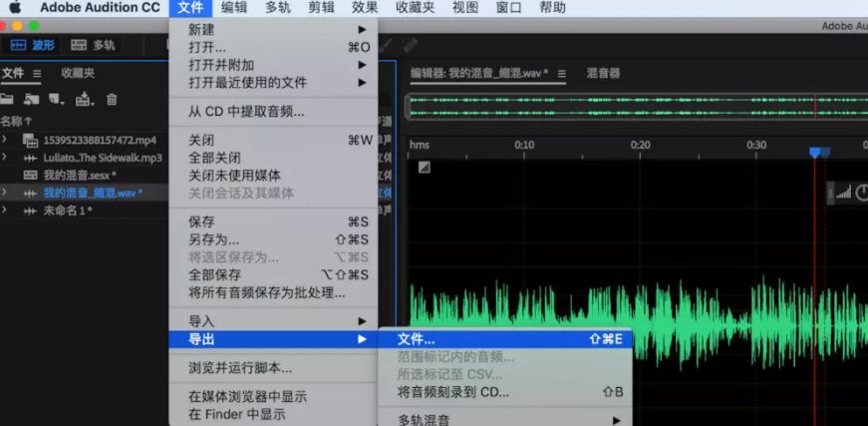The height and width of the screenshot is (426, 868).
Task: Click session icon beside 我的混音.sesx
Action: click(x=31, y=176)
